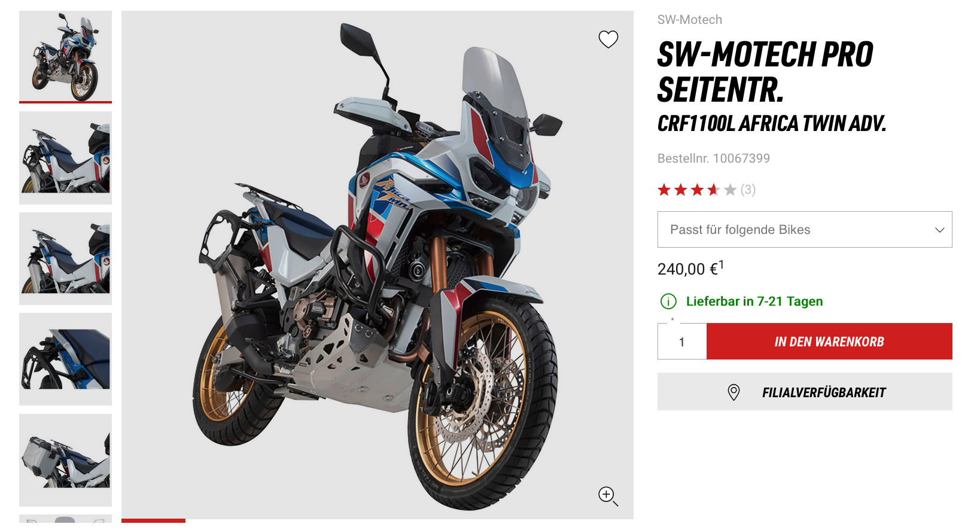This screenshot has height=530, width=980.
Task: Click the delivery info circle icon
Action: coord(668,301)
